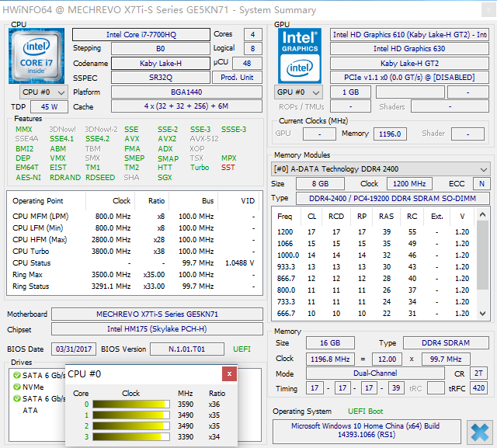This screenshot has height=448, width=497.
Task: Click the TDP 45 W value box
Action: [49, 106]
